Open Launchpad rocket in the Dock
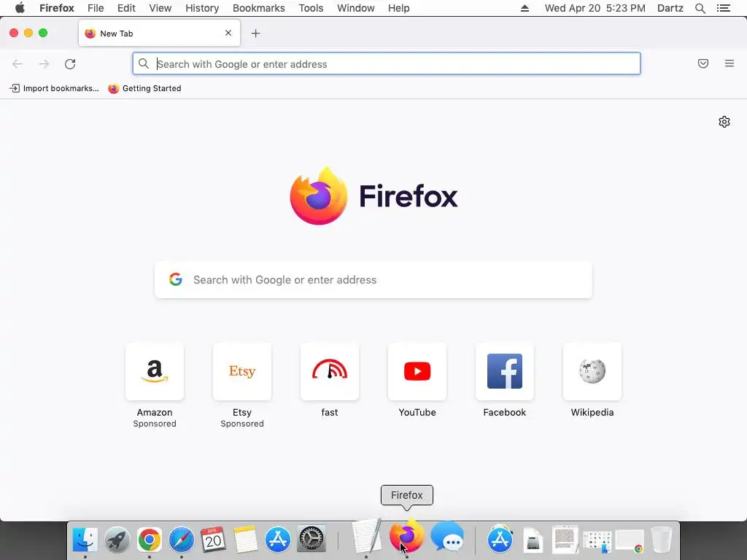 (117, 540)
